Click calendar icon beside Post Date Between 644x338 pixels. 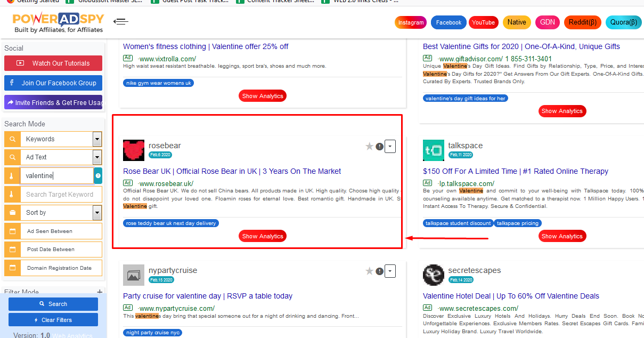click(x=12, y=250)
